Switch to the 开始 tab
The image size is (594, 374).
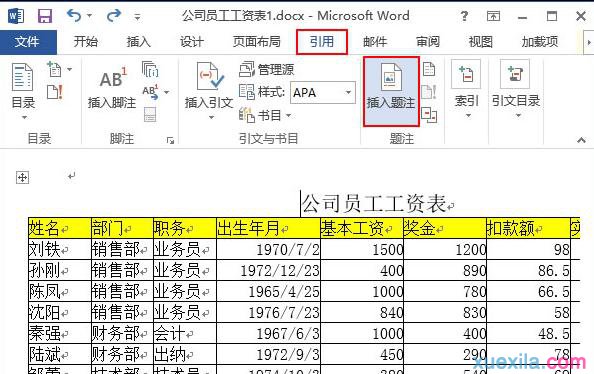click(86, 42)
